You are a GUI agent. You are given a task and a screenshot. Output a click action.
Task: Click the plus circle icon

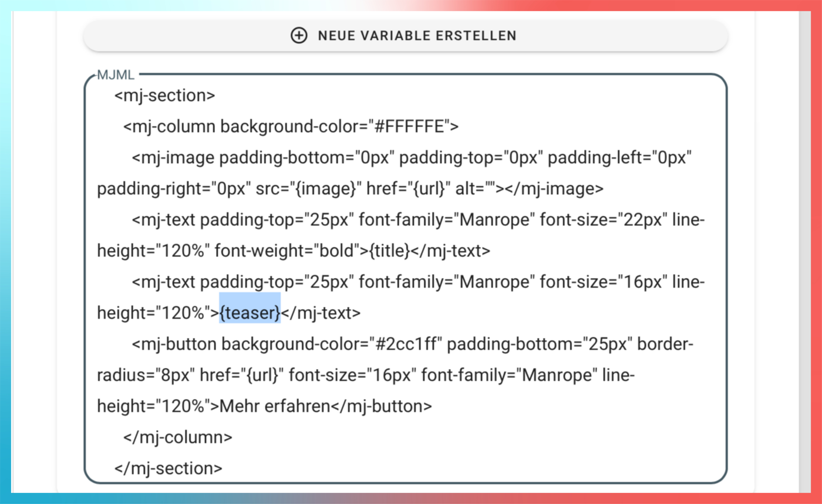tap(299, 35)
